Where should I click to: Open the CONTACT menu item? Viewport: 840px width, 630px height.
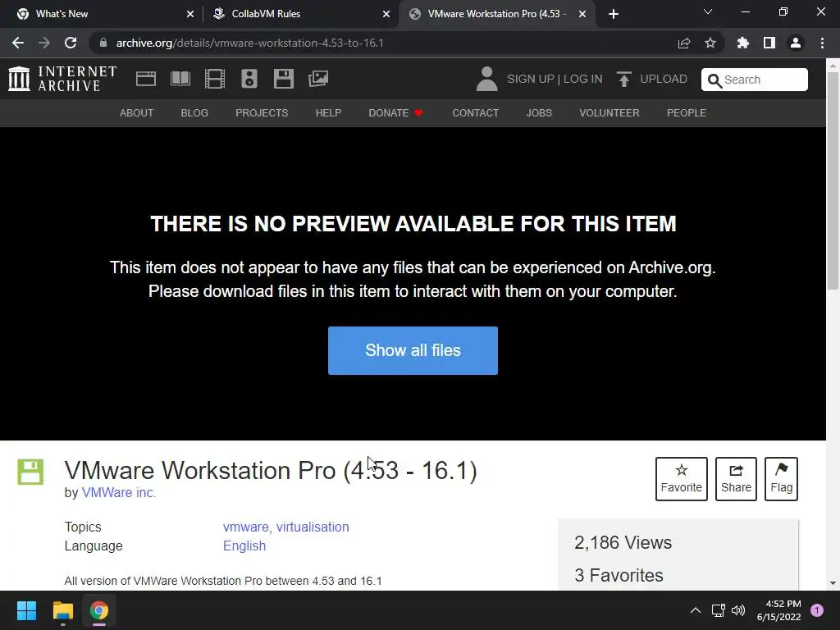point(476,113)
